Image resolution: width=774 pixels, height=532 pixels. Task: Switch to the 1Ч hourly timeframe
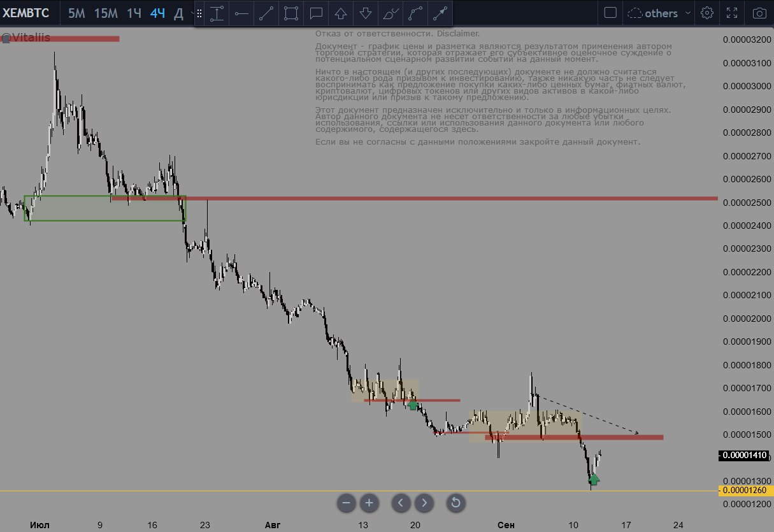(x=134, y=13)
